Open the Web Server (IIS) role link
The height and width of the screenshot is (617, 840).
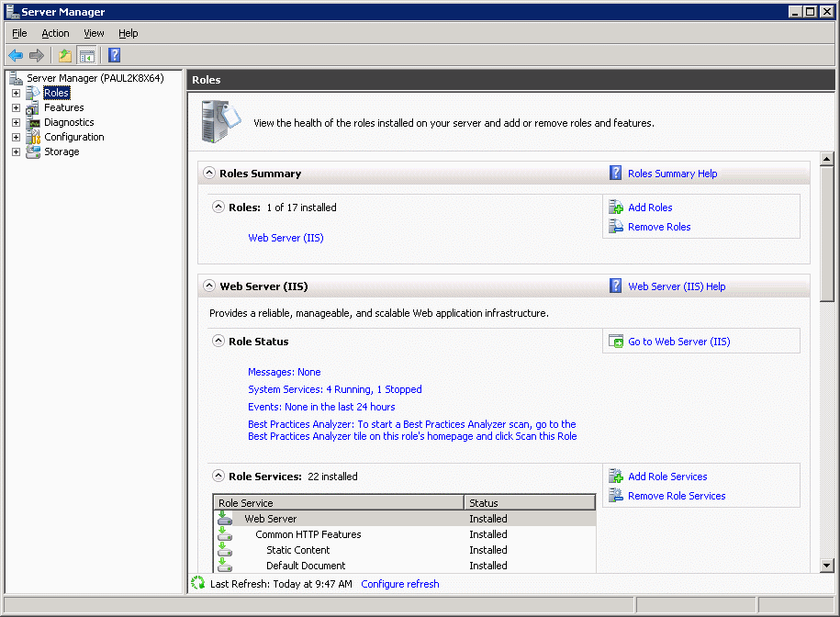(x=286, y=238)
